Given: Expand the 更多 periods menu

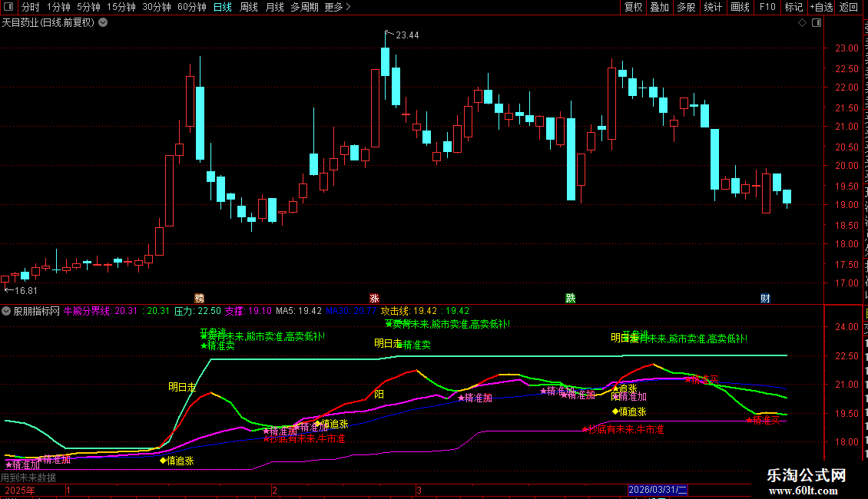Looking at the screenshot, I should [x=337, y=7].
